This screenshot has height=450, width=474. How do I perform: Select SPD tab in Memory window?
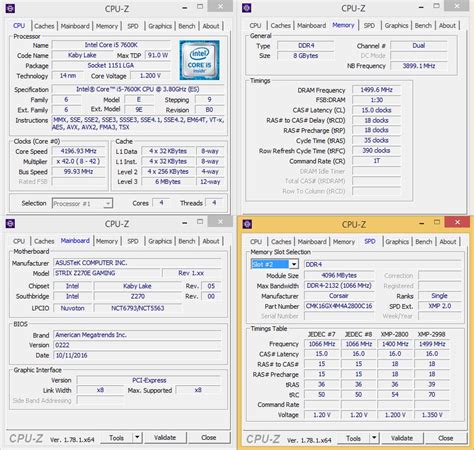369,25
